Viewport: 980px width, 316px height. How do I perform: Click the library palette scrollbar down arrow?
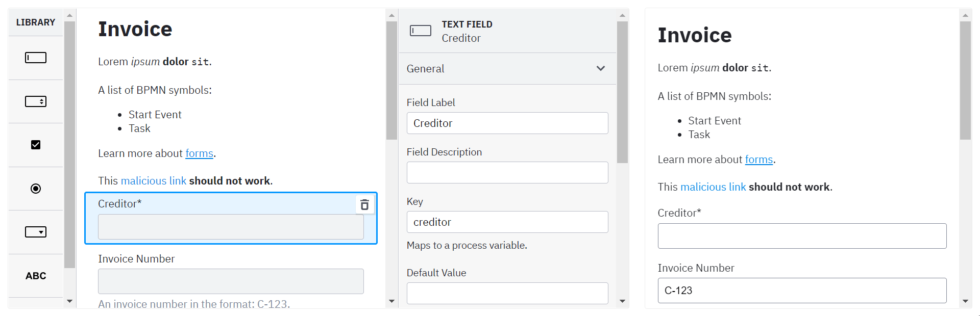click(x=70, y=301)
